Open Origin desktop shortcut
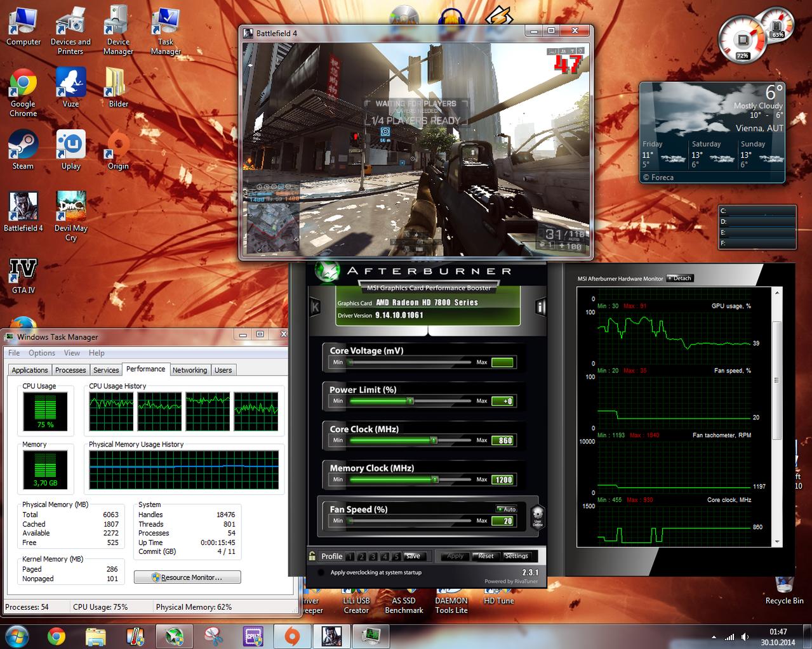 [118, 150]
